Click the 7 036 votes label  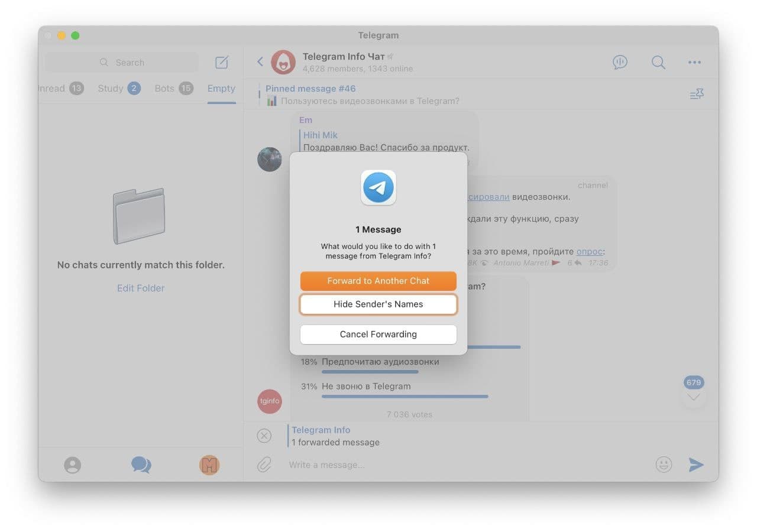[x=409, y=414]
